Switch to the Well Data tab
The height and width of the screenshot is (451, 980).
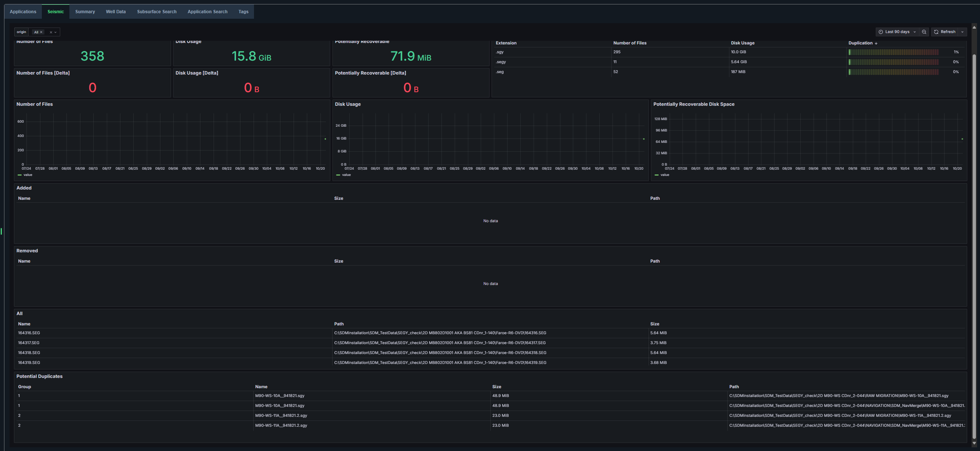click(x=116, y=11)
